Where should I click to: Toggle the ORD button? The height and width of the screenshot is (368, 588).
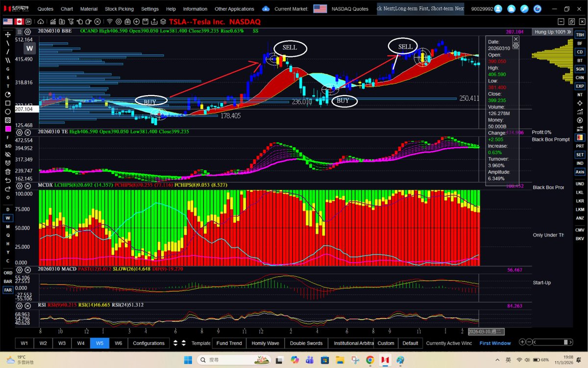click(x=8, y=273)
